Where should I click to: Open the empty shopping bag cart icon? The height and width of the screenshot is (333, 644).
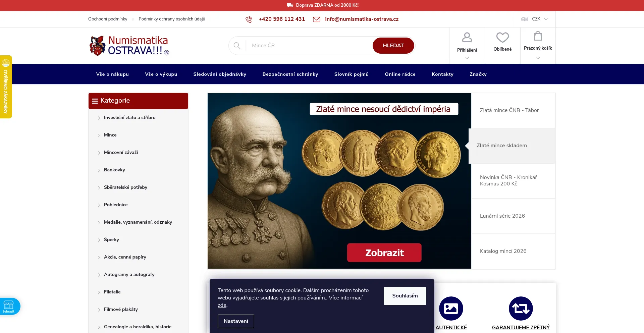tap(538, 36)
